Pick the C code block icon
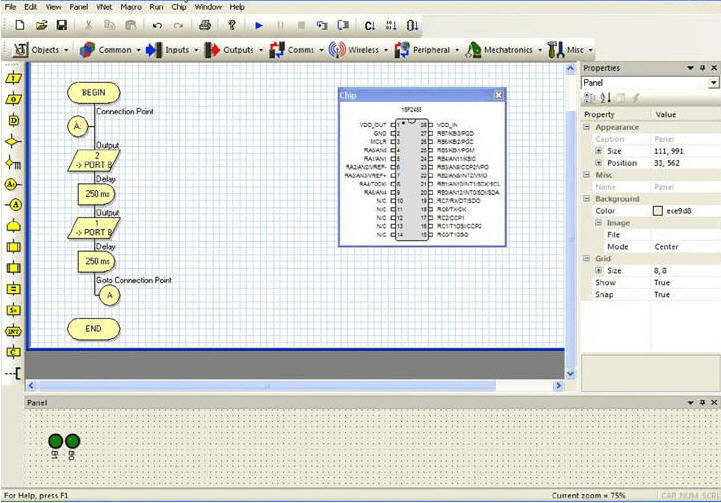721x503 pixels. tap(13, 352)
